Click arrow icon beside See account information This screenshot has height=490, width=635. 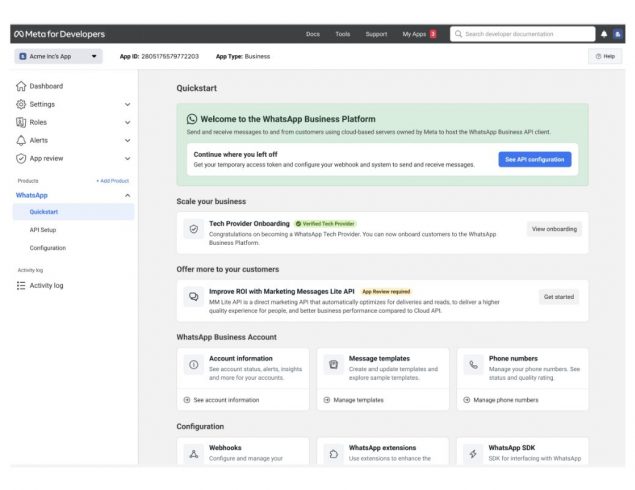187,400
